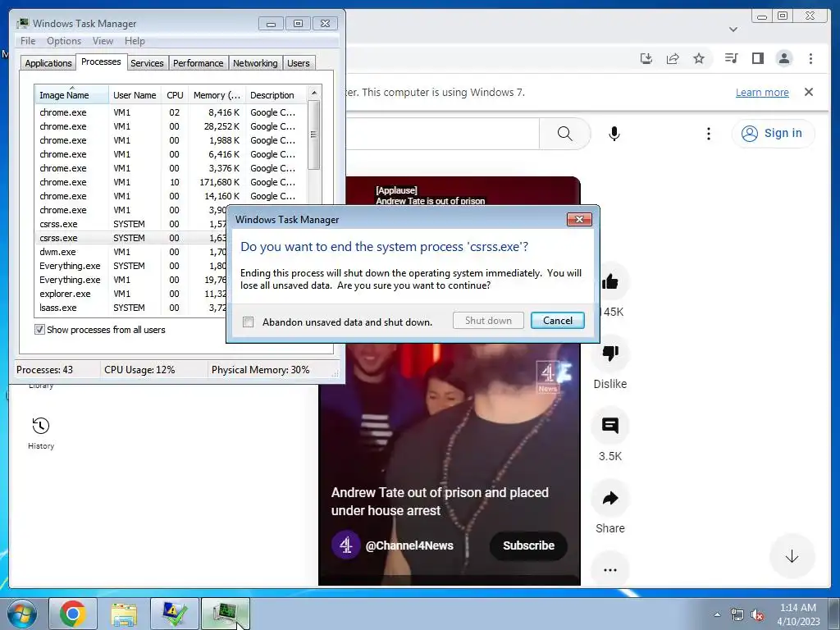Select the lsass.exe process row

point(131,308)
